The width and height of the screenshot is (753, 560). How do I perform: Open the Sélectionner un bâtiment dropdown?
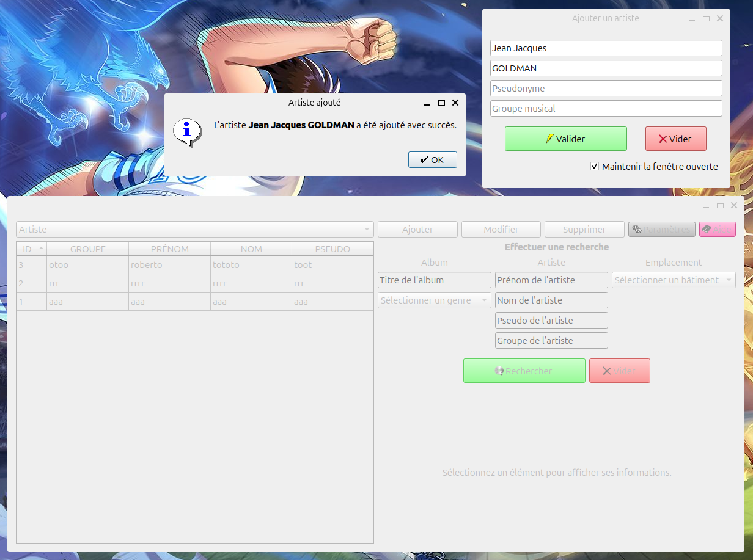[674, 280]
